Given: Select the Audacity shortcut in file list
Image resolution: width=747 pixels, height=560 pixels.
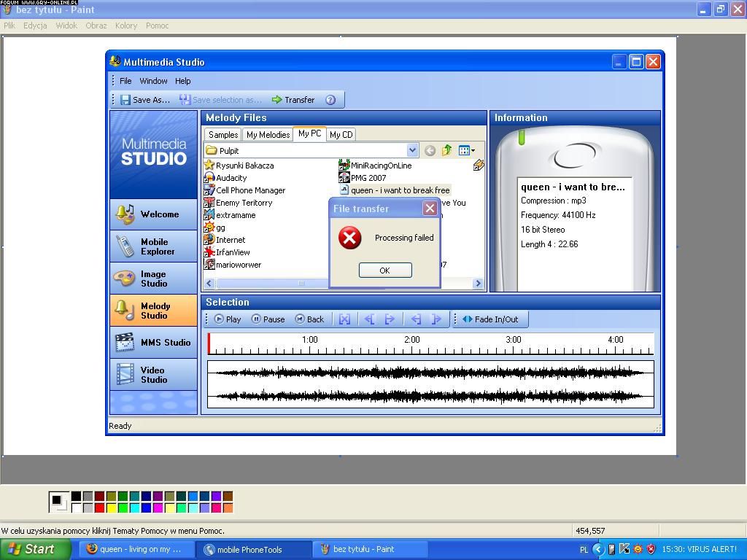Looking at the screenshot, I should (225, 178).
